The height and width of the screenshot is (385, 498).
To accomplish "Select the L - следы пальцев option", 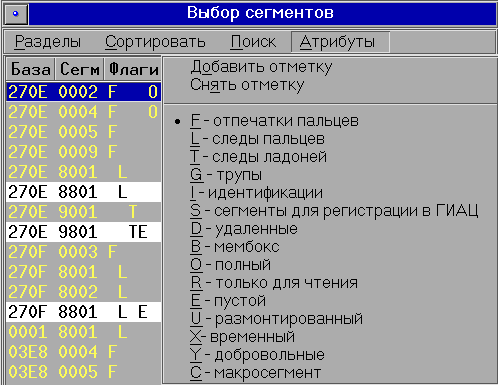I will (x=257, y=139).
